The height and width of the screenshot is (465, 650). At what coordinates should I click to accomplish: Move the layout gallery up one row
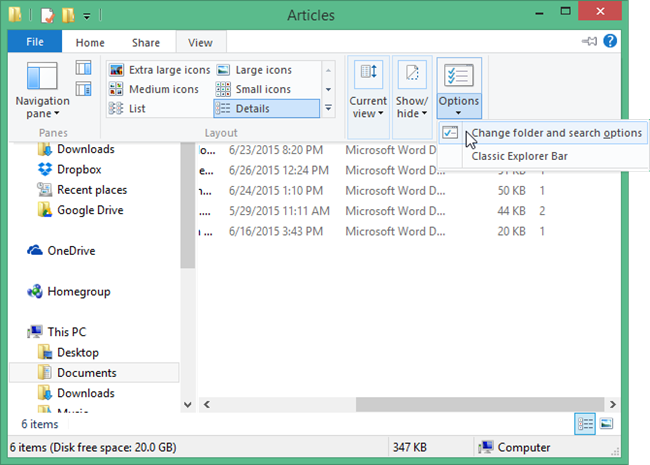coord(328,70)
